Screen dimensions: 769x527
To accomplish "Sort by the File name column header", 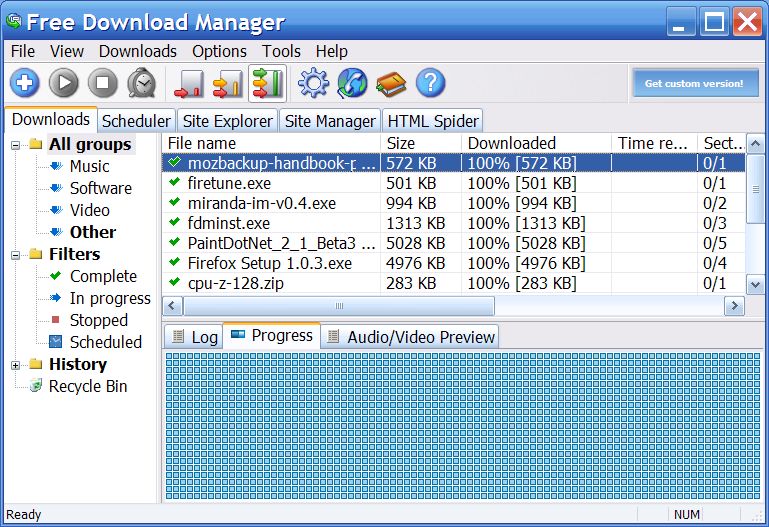I will [271, 143].
